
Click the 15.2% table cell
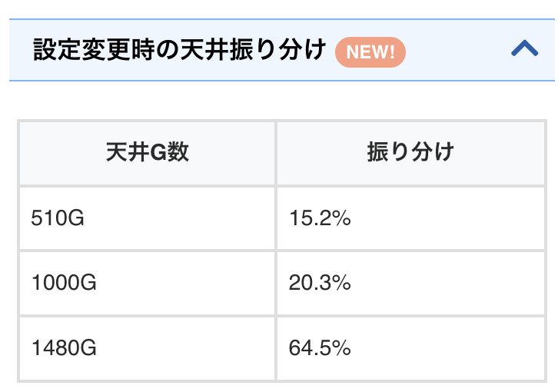pyautogui.click(x=410, y=218)
